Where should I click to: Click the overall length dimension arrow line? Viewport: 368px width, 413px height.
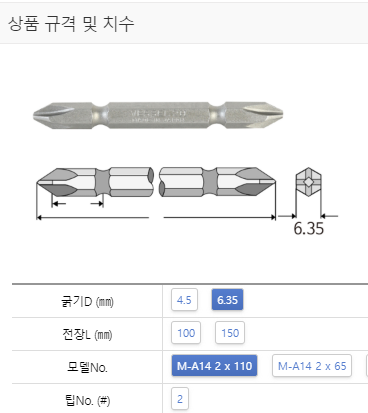tap(156, 217)
